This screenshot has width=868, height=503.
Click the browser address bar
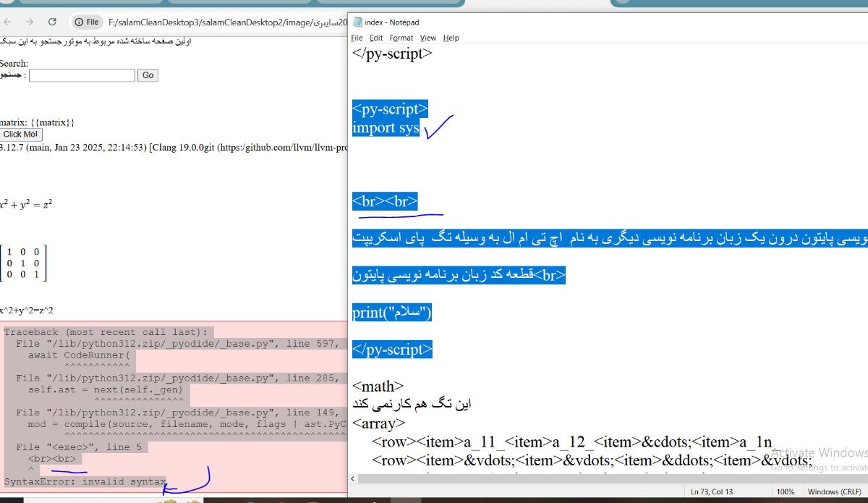217,22
